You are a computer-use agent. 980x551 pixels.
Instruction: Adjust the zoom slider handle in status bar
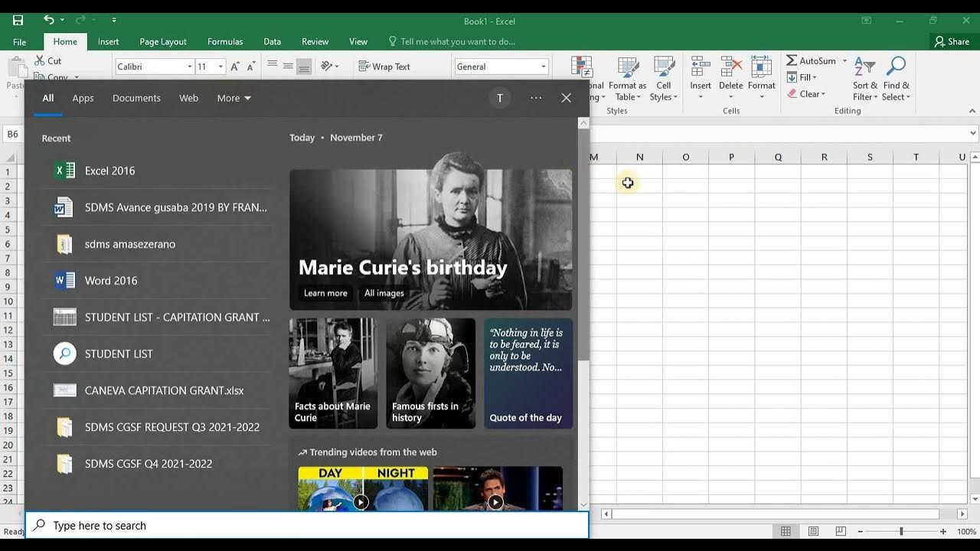click(901, 531)
